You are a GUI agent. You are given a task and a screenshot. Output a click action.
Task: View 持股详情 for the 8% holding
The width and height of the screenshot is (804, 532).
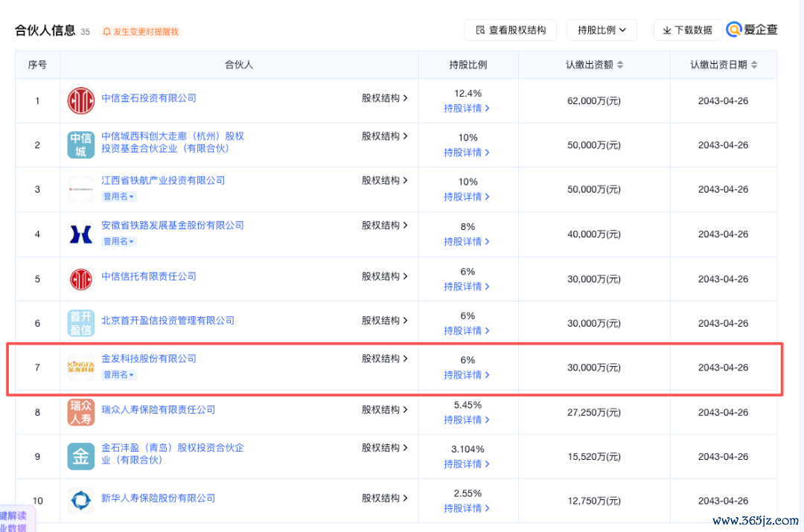pos(467,241)
